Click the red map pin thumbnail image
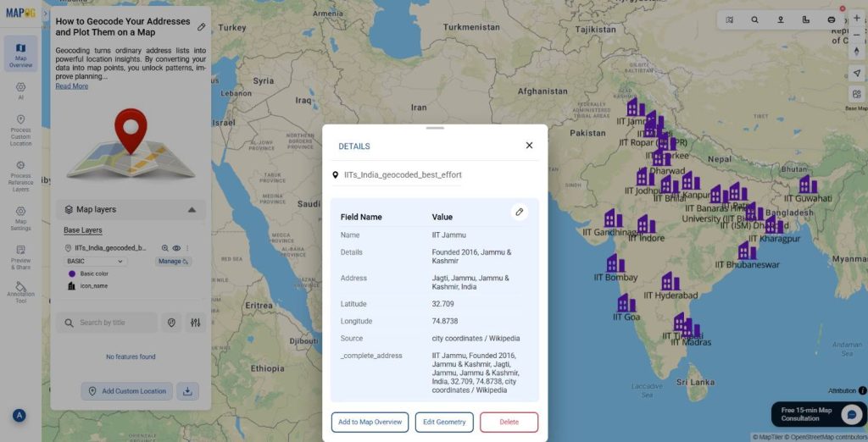868x442 pixels. click(131, 144)
